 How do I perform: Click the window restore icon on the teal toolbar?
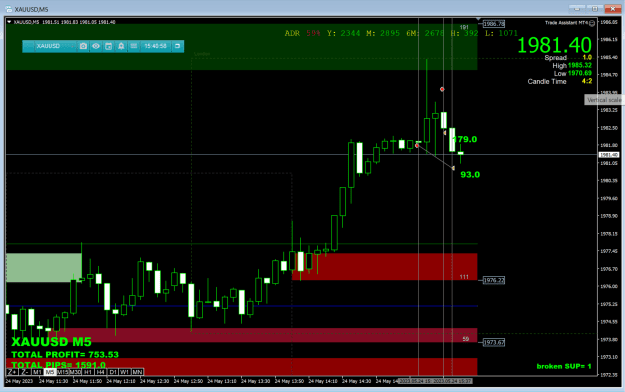177,46
